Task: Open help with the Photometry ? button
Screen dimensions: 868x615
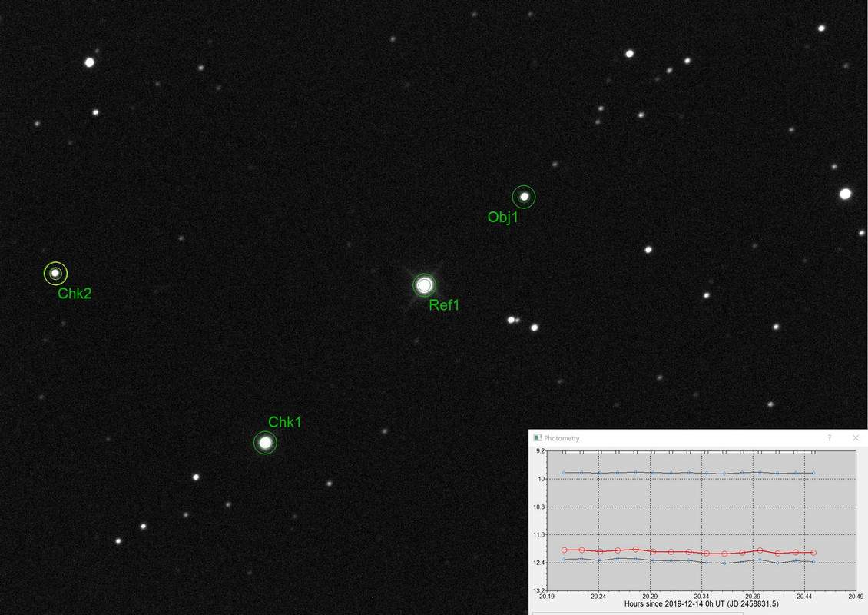Action: click(x=830, y=437)
